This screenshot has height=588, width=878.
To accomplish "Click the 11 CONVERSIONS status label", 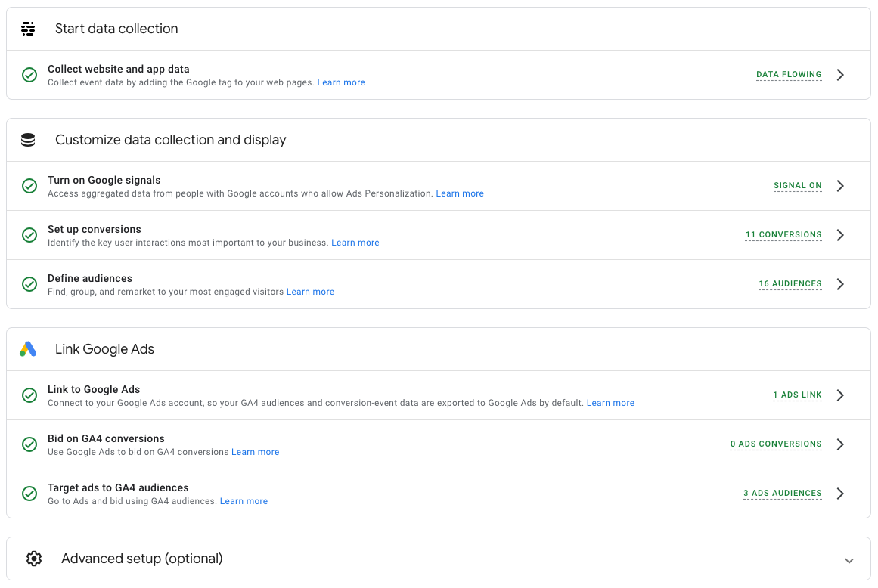I will click(783, 235).
